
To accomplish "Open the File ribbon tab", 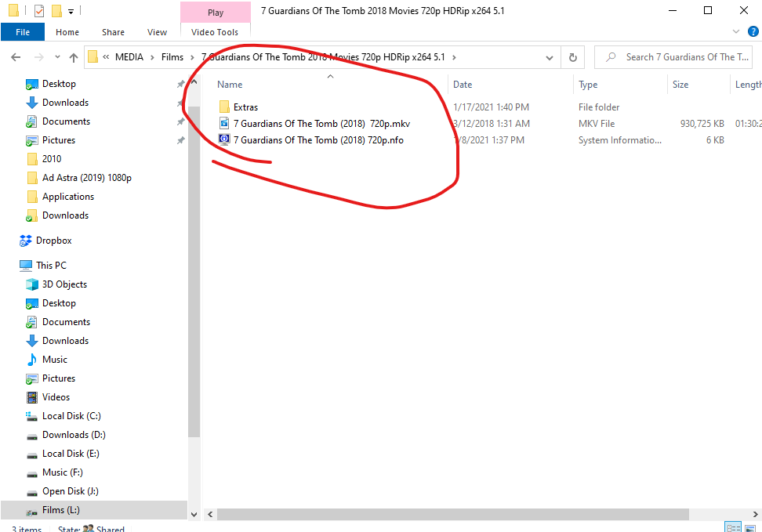I will point(23,32).
